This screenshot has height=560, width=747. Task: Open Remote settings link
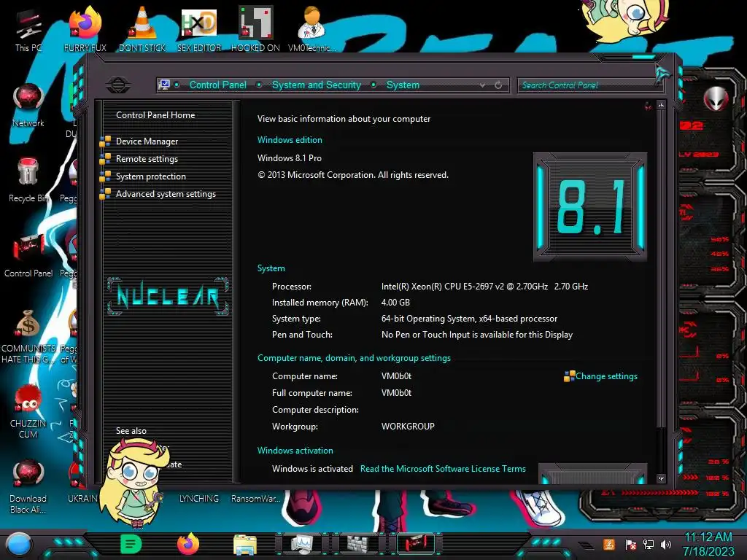(147, 159)
